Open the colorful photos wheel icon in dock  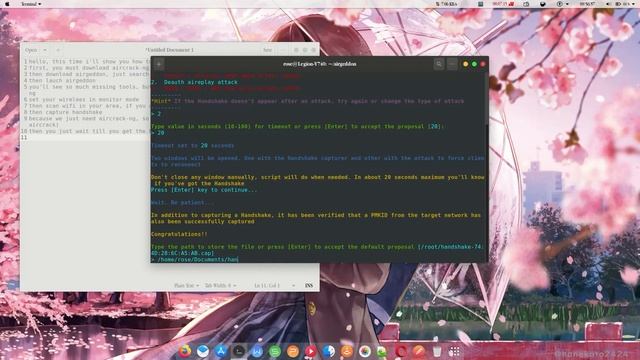[364, 351]
